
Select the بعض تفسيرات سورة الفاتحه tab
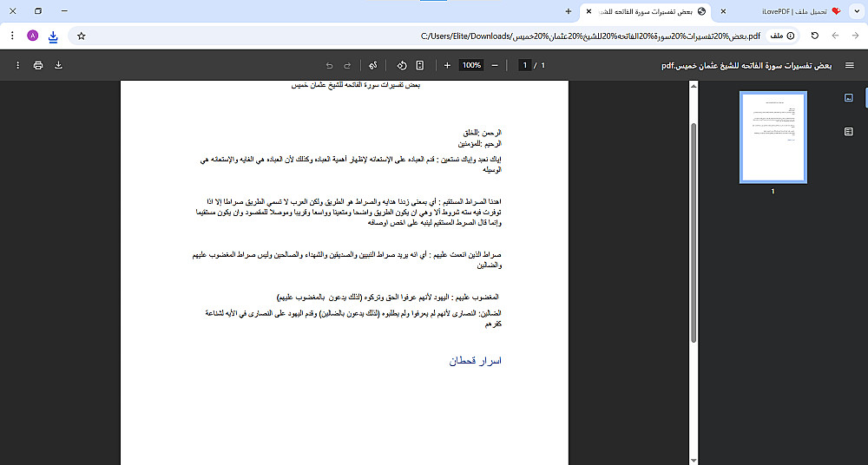click(x=647, y=11)
